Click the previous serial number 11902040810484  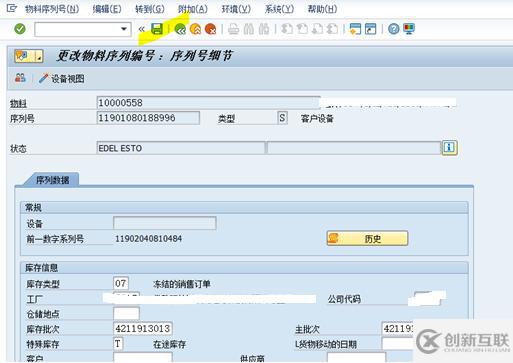point(148,239)
